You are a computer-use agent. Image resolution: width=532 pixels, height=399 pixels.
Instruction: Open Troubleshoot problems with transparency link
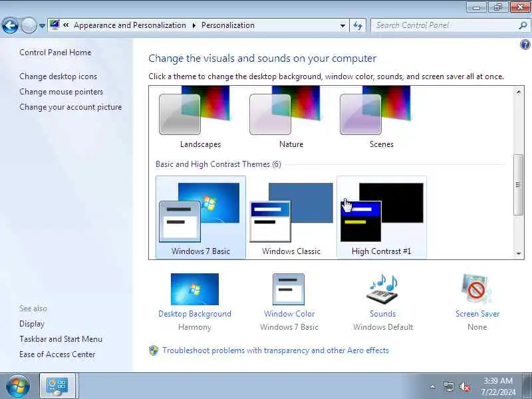pyautogui.click(x=275, y=350)
